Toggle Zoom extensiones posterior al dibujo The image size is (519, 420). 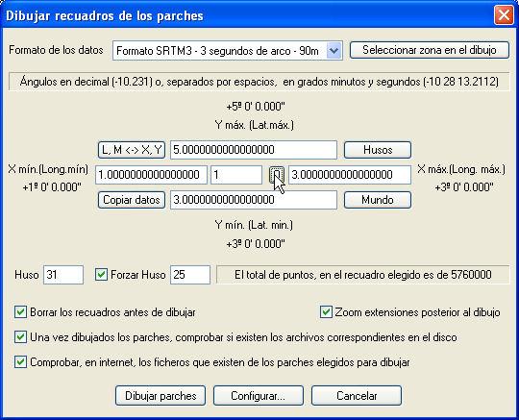pyautogui.click(x=326, y=312)
